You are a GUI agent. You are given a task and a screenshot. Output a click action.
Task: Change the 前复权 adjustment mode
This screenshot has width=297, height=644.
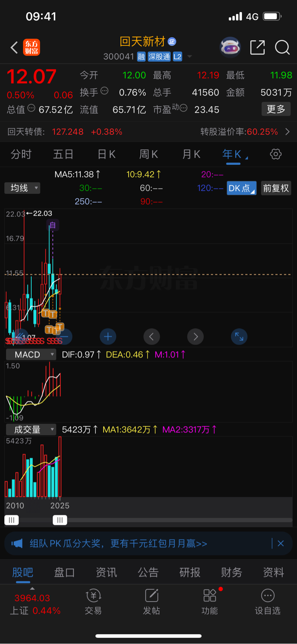(276, 188)
